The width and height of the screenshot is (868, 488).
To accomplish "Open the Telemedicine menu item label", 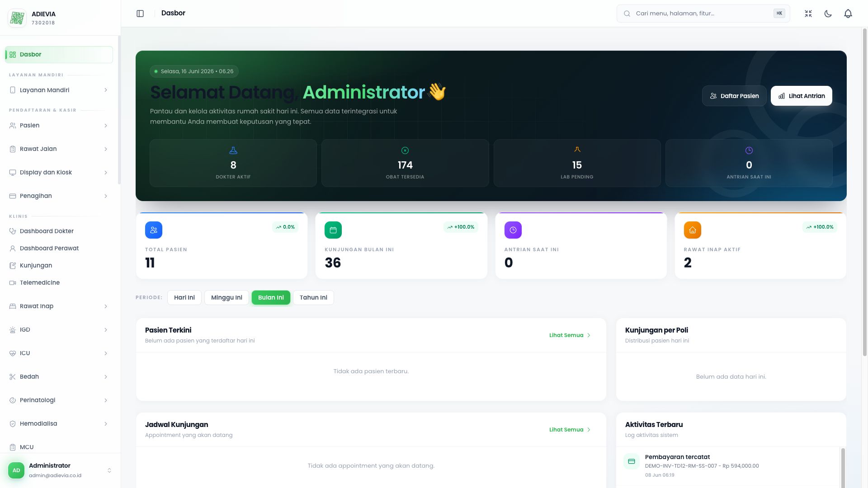I will 40,283.
